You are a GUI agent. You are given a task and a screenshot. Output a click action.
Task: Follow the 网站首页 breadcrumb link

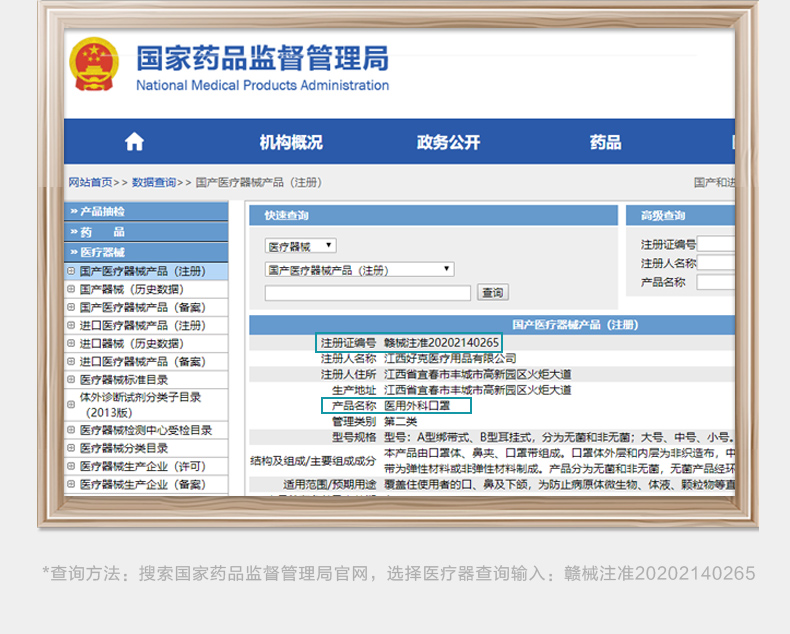coord(90,182)
